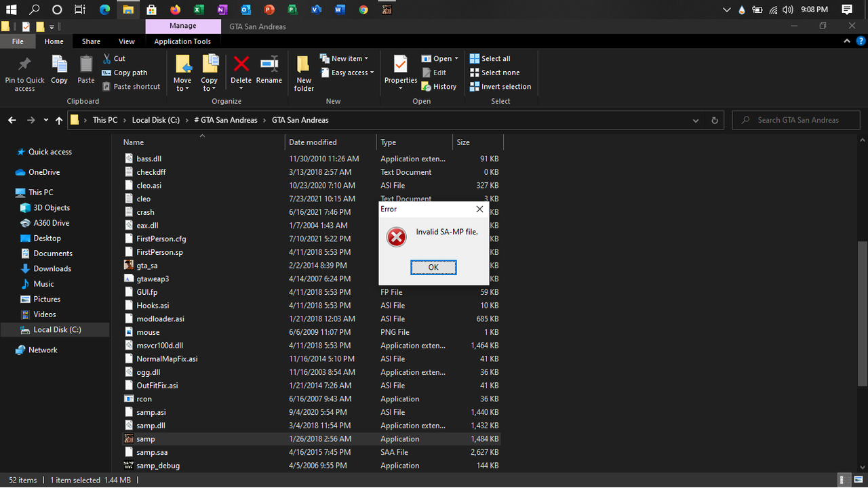Sort by Name column header

202,142
